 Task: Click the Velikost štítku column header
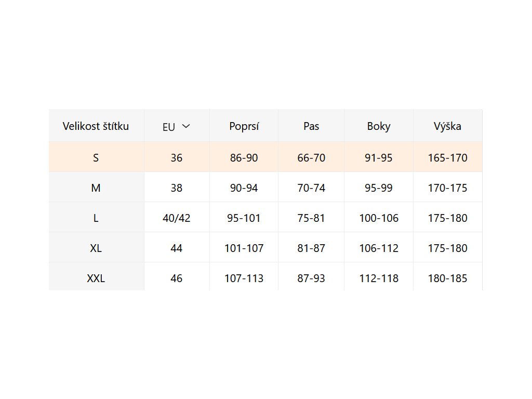coord(96,126)
